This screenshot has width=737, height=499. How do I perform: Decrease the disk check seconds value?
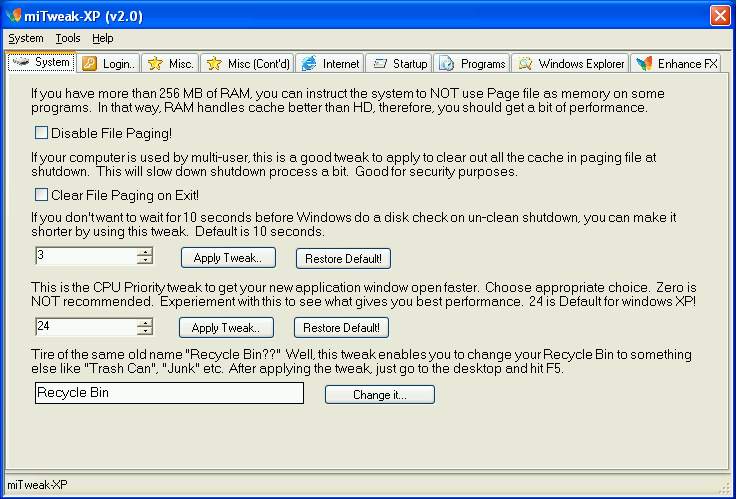click(145, 260)
